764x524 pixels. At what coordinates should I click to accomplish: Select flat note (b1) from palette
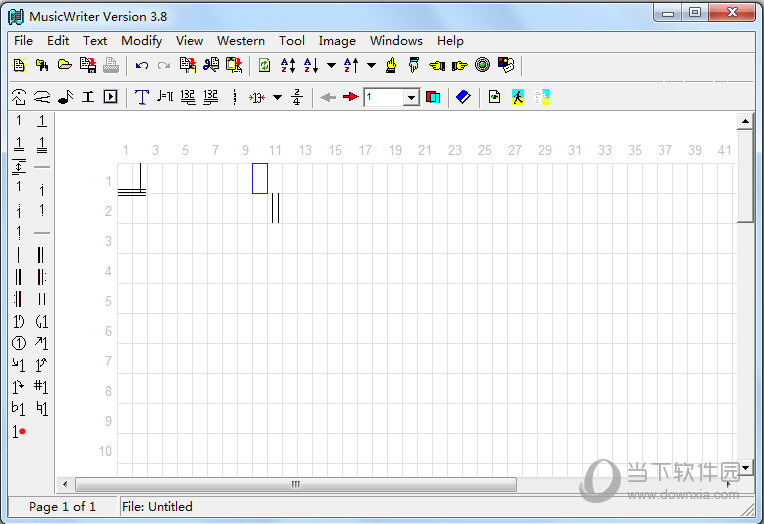click(18, 408)
